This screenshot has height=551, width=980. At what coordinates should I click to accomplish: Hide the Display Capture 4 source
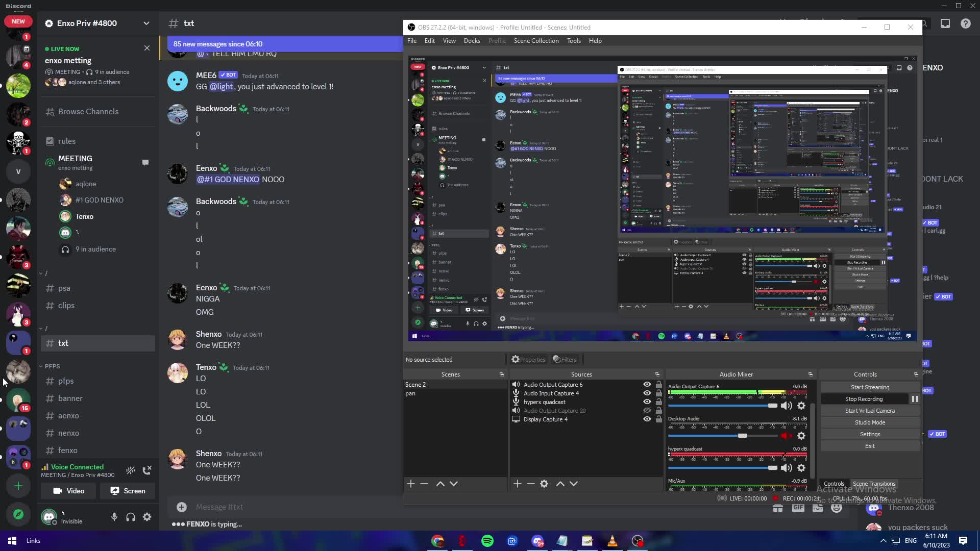tap(647, 419)
